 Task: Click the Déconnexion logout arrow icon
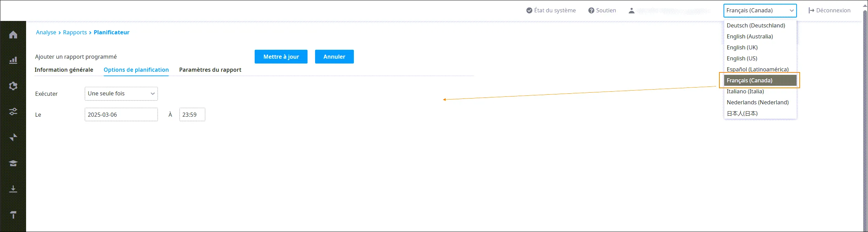click(x=811, y=11)
